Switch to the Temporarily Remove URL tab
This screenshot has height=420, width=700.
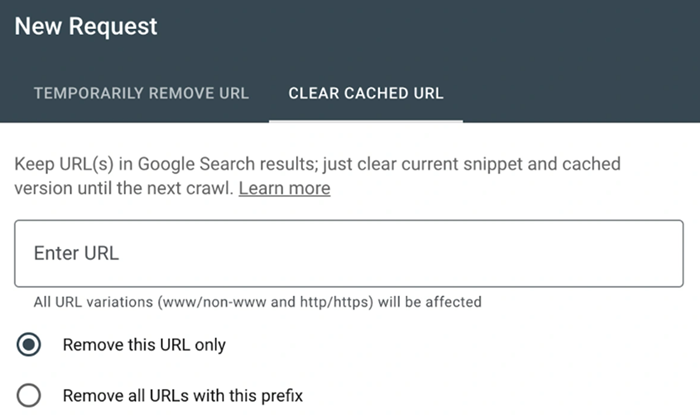coord(141,93)
